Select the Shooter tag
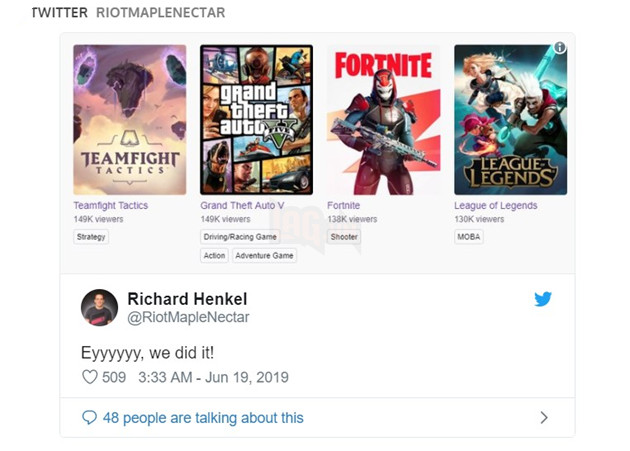This screenshot has height=451, width=630. tap(344, 237)
